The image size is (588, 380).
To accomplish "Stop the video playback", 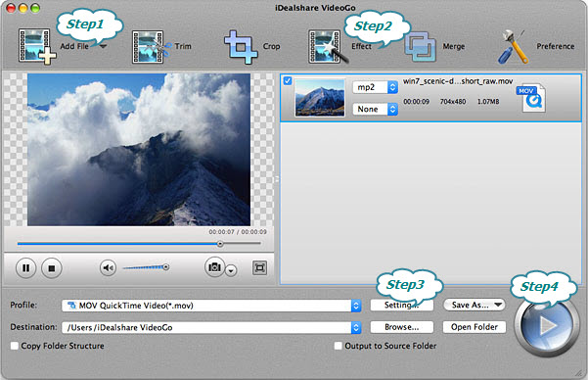I will 52,267.
